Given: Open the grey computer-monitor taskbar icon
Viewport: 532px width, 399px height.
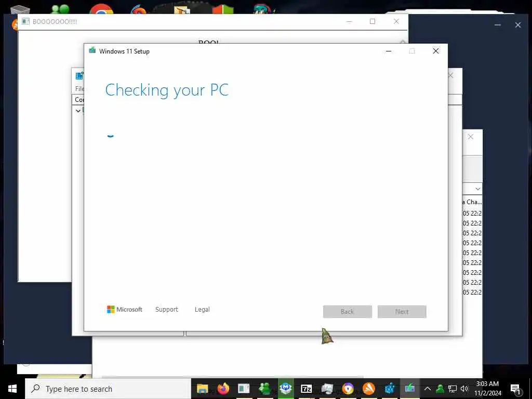Looking at the screenshot, I should point(327,389).
